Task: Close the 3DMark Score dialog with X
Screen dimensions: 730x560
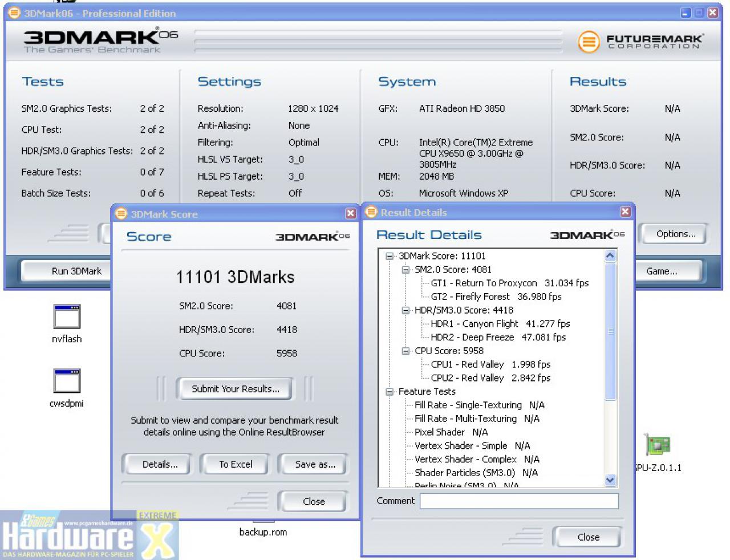Action: 351,213
